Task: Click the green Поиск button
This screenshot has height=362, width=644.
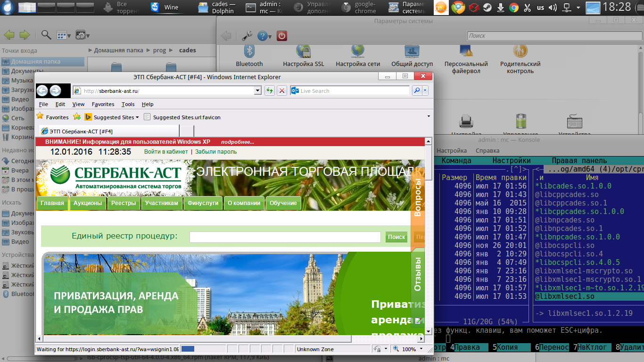Action: pos(396,237)
